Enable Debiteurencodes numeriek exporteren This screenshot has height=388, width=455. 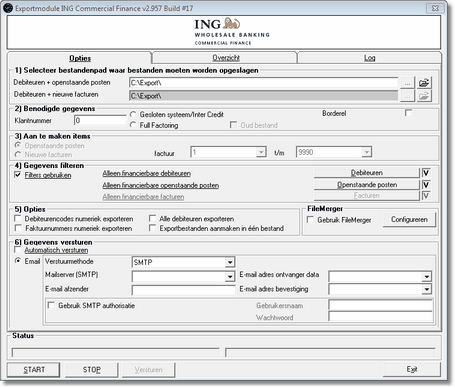pos(18,219)
